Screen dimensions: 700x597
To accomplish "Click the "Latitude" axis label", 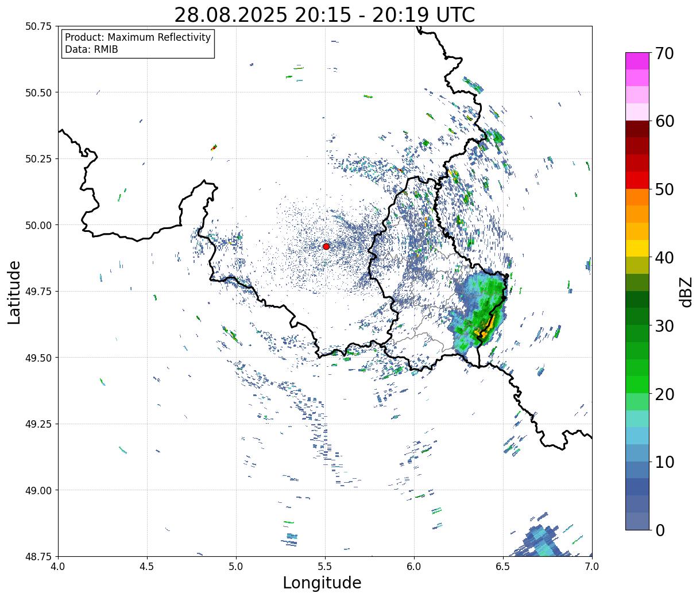I will pos(14,292).
